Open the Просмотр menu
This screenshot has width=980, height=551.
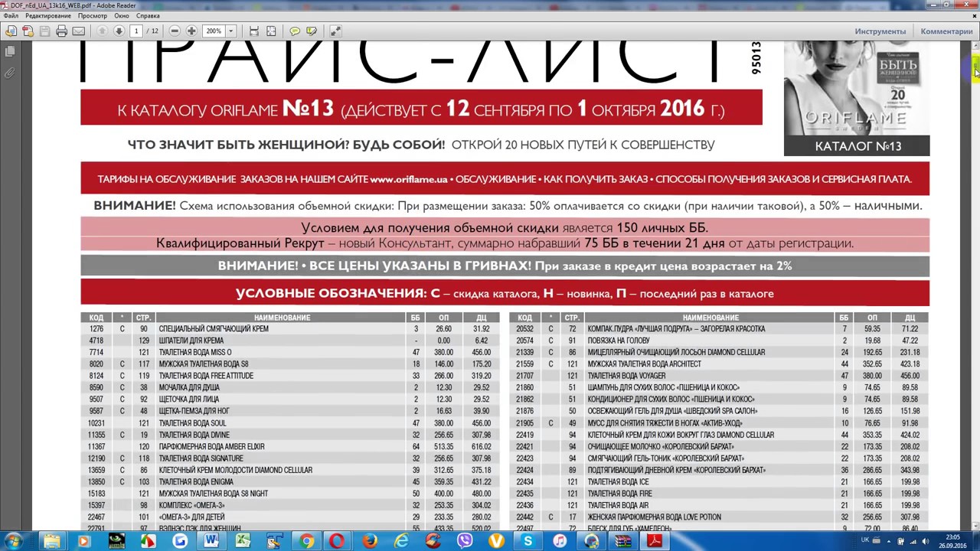(93, 15)
